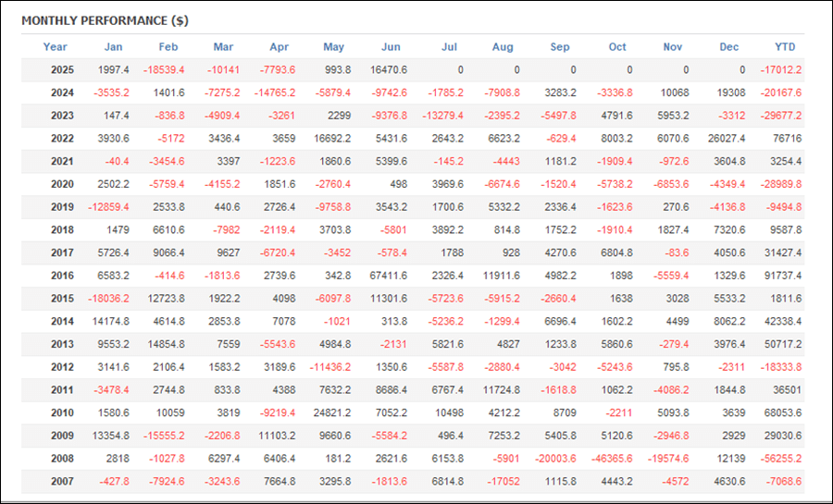Click the 2025 YTD value -17012.2
This screenshot has height=504, width=833.
point(780,70)
